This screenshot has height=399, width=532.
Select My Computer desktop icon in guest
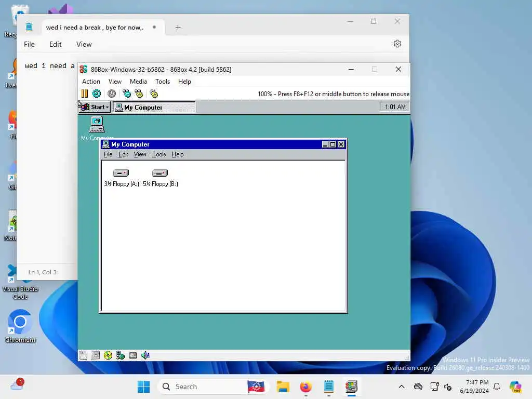pos(97,129)
